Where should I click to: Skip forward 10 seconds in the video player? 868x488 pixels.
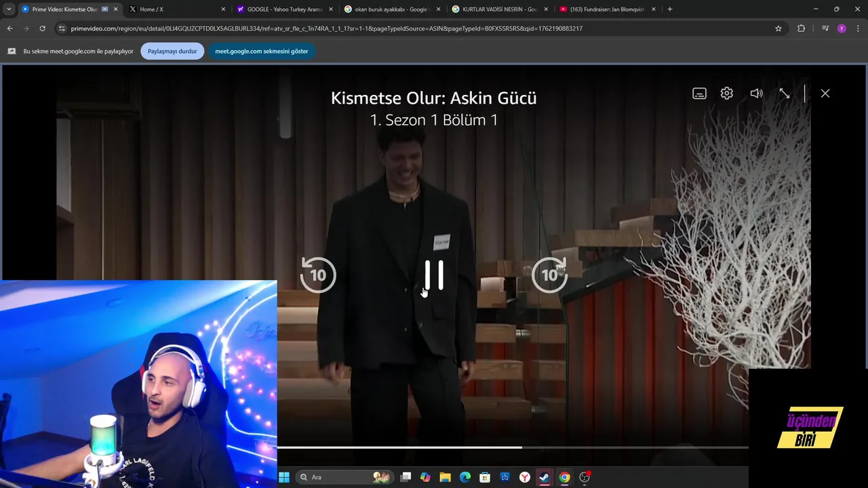pyautogui.click(x=550, y=274)
